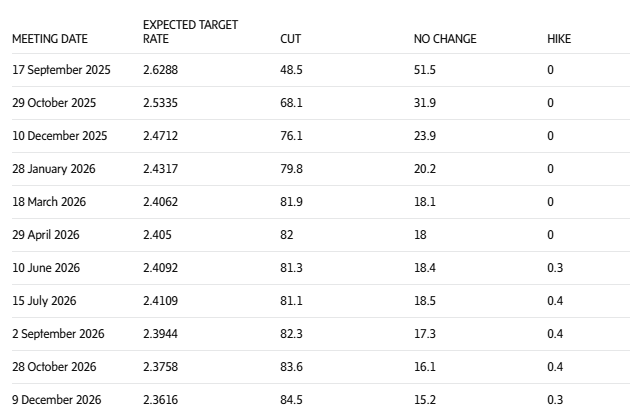Click the expected rate value 2.405
Image resolution: width=630 pixels, height=405 pixels.
[158, 235]
